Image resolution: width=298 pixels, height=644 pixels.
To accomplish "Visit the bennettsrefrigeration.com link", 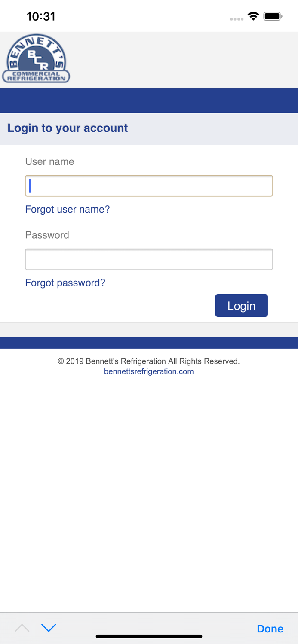I will pos(149,371).
